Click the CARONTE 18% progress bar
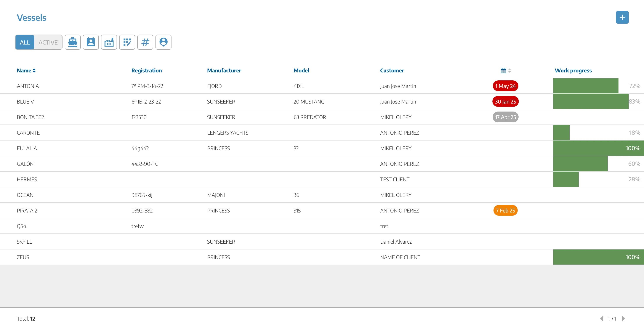This screenshot has height=329, width=644. pyautogui.click(x=561, y=133)
